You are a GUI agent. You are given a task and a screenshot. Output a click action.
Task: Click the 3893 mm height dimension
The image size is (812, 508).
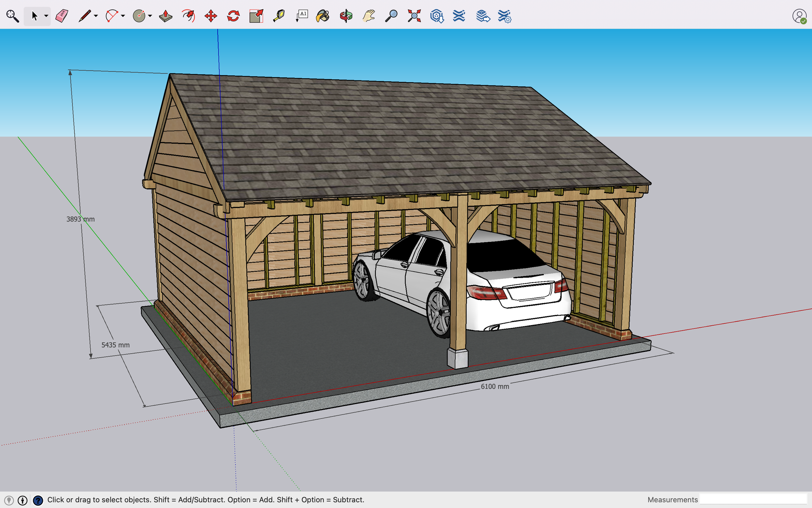tap(81, 219)
